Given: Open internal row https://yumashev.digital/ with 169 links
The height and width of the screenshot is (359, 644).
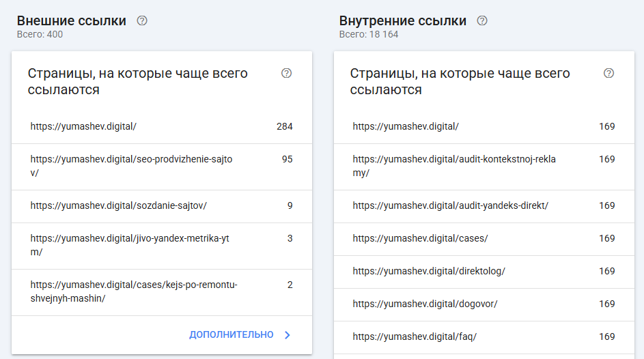Looking at the screenshot, I should point(484,127).
